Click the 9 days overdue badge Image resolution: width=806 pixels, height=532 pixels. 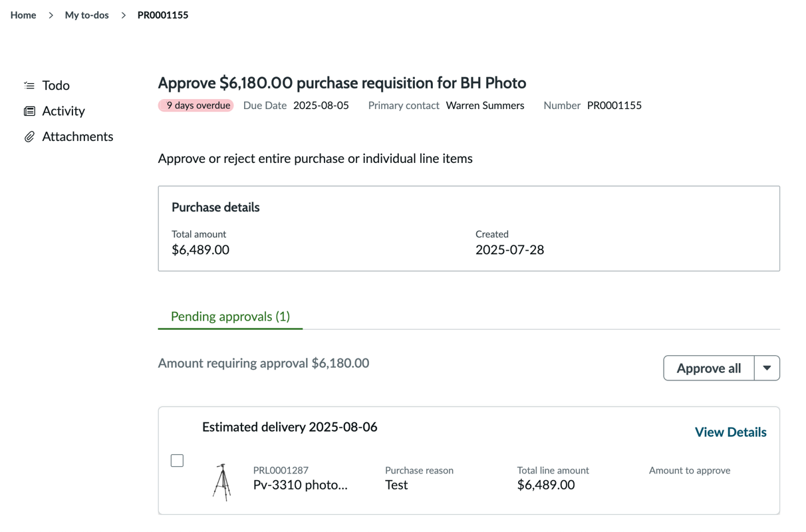[x=196, y=105]
